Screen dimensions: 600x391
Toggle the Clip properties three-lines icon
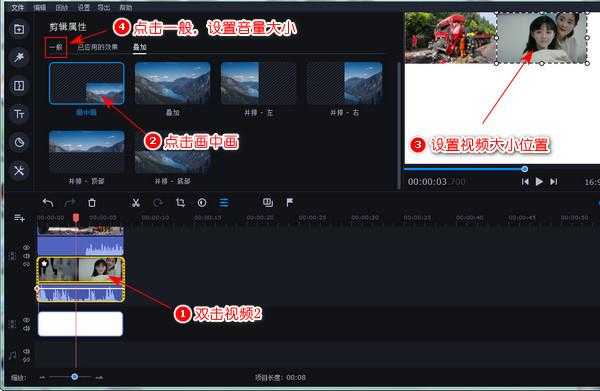pyautogui.click(x=224, y=202)
